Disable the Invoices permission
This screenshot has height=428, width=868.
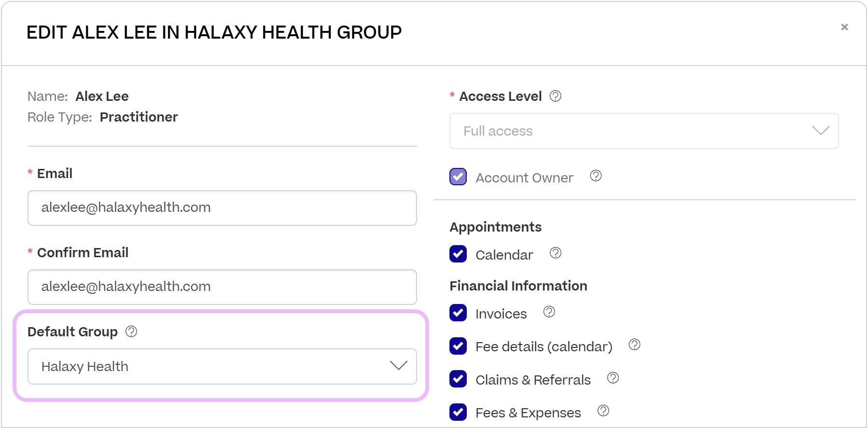tap(457, 313)
